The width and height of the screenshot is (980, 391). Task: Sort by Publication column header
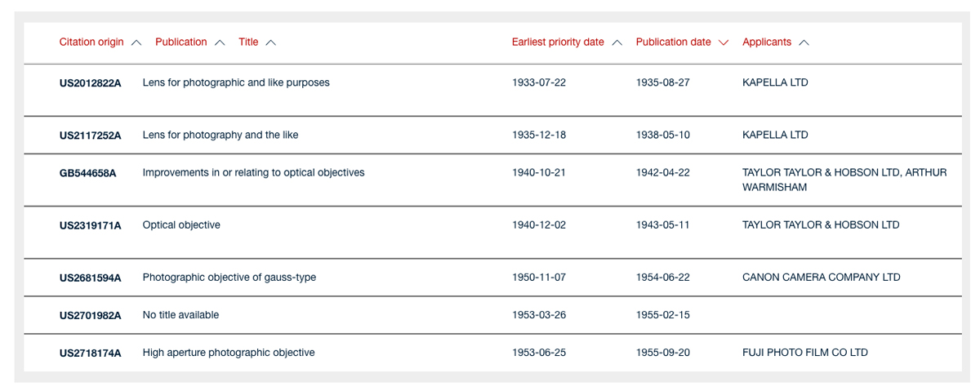point(181,42)
